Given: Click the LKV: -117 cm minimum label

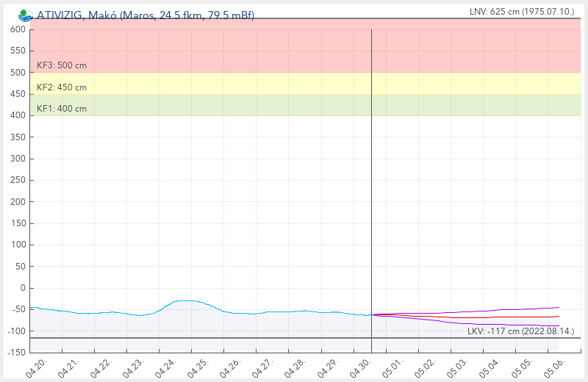Looking at the screenshot, I should pos(521,331).
